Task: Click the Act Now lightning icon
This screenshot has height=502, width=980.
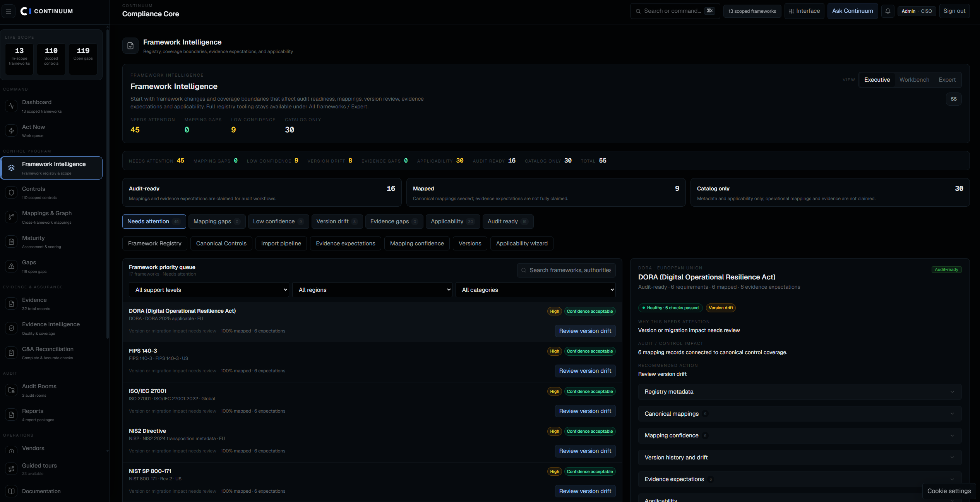Action: pos(12,131)
